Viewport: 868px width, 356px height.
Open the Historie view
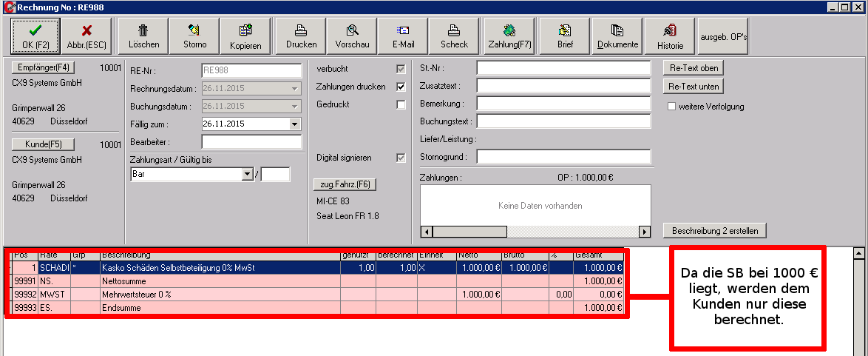pyautogui.click(x=670, y=35)
